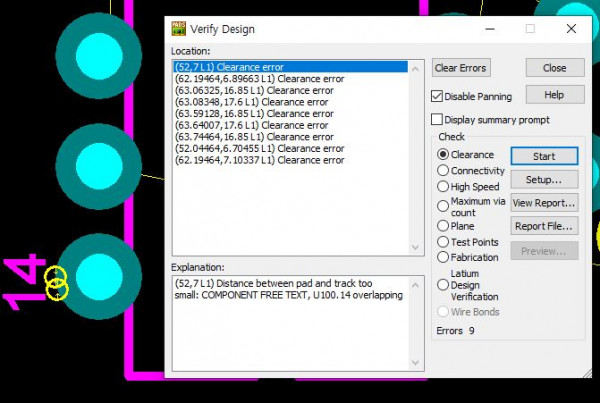The height and width of the screenshot is (403, 600).
Task: Select the Clearance radio button
Action: [443, 155]
